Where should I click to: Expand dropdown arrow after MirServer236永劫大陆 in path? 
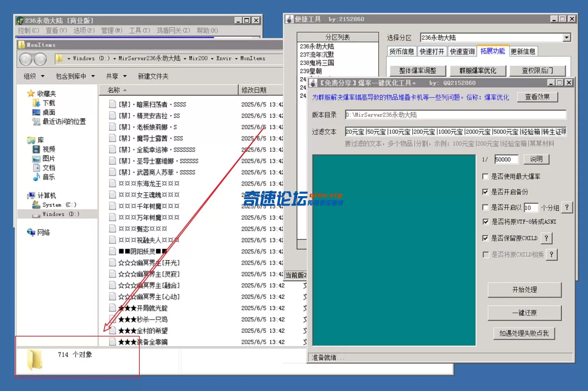coord(185,59)
